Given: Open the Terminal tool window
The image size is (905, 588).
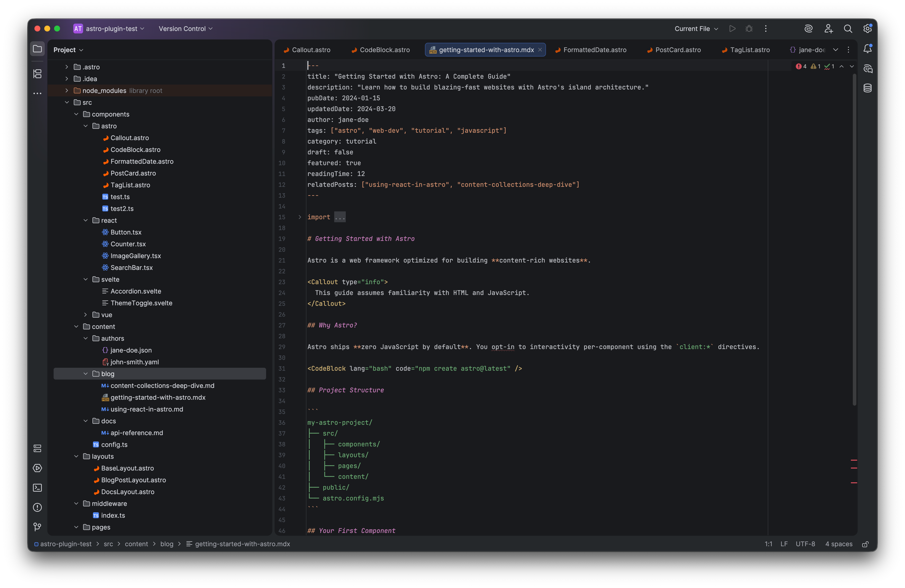Looking at the screenshot, I should 37,488.
